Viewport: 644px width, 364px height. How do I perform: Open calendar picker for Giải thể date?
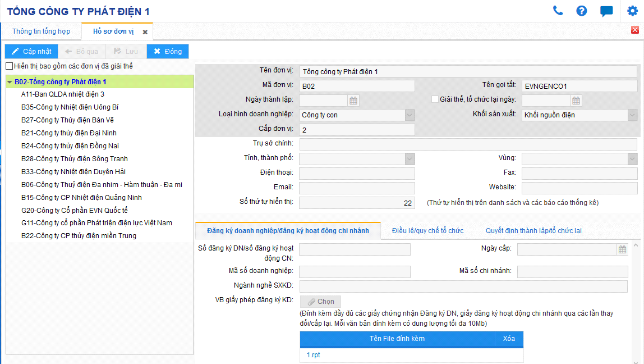point(576,101)
